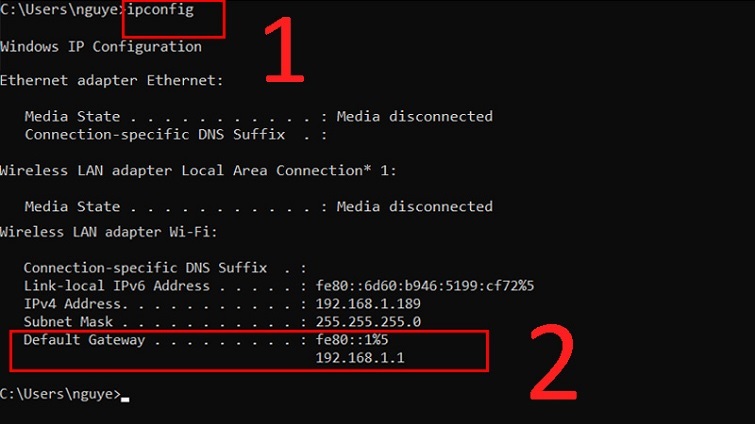Click the fe80::6d60:b946:5199:cf72%5 IPv6 address value
The image size is (755, 424).
pyautogui.click(x=424, y=286)
